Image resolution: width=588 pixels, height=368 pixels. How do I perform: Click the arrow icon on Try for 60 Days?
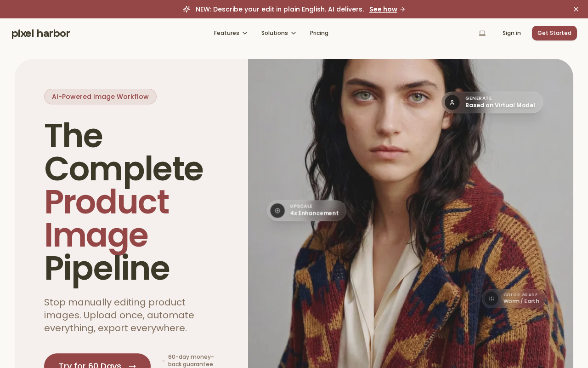pyautogui.click(x=132, y=366)
